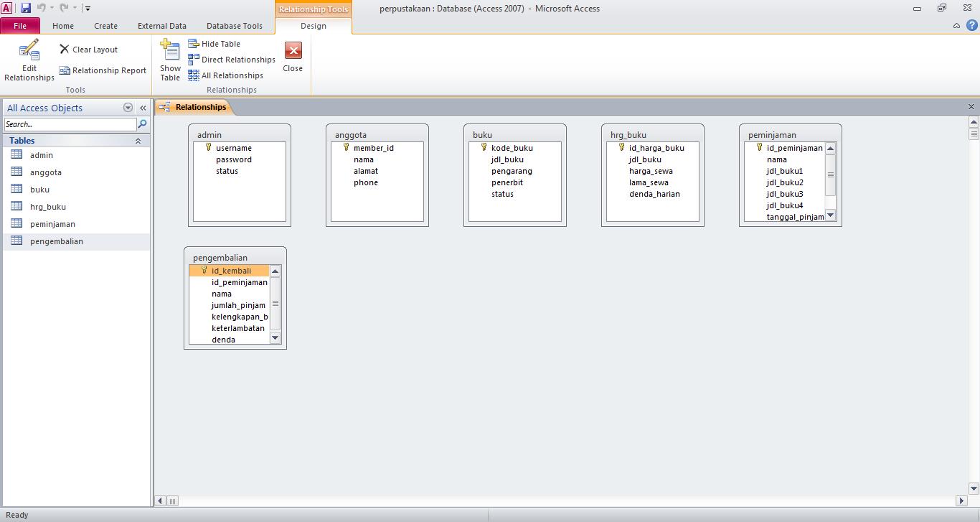The image size is (980, 522).
Task: Click the Access application icon in the title bar
Action: [x=6, y=8]
